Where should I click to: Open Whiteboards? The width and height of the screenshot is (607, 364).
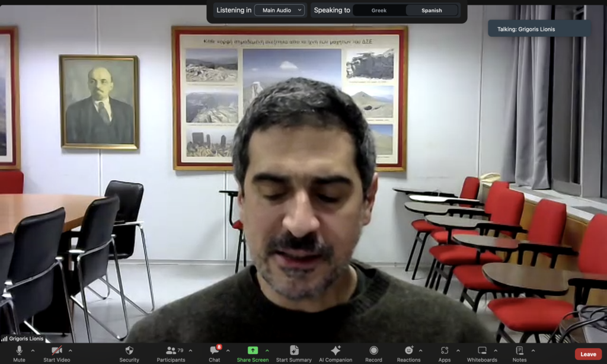coord(482,353)
